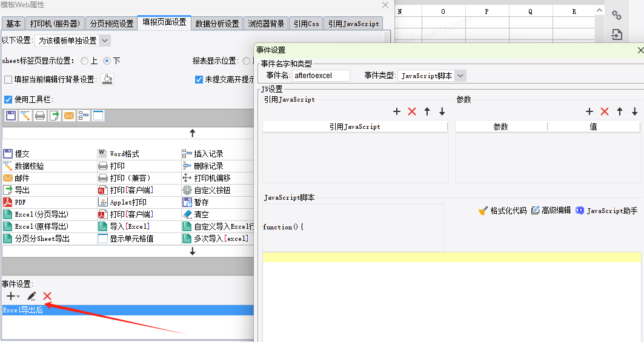
Task: Select 打印机偏移 option
Action: tap(207, 178)
